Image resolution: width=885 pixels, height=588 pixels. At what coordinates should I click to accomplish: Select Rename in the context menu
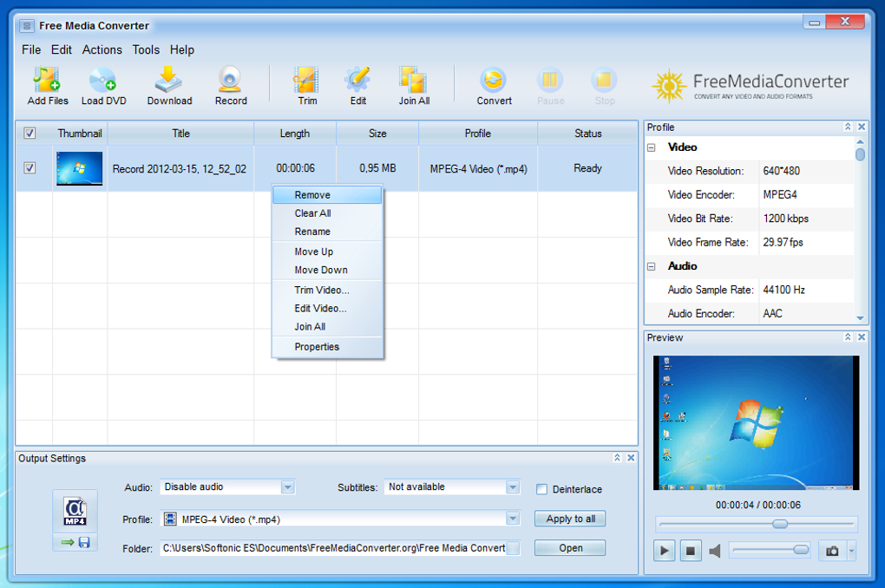click(x=327, y=232)
